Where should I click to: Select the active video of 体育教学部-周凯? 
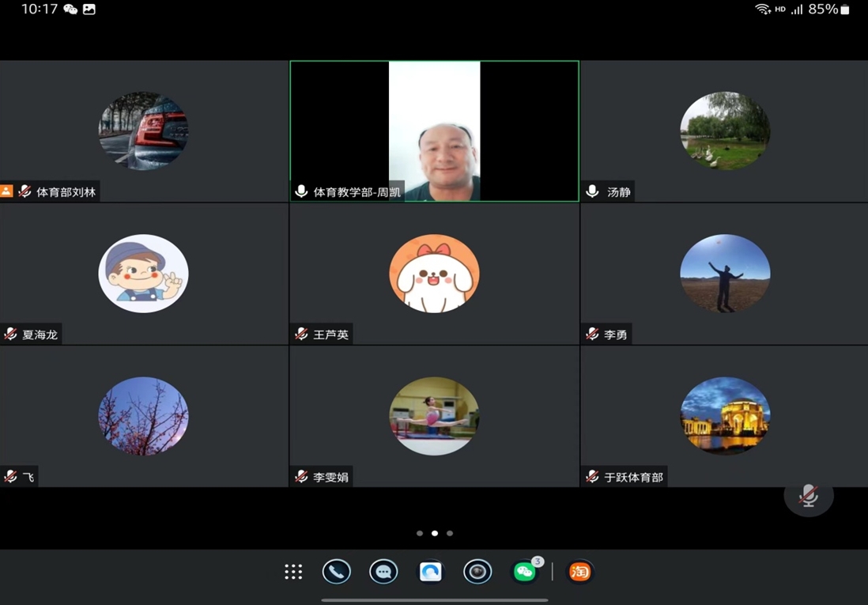(435, 131)
